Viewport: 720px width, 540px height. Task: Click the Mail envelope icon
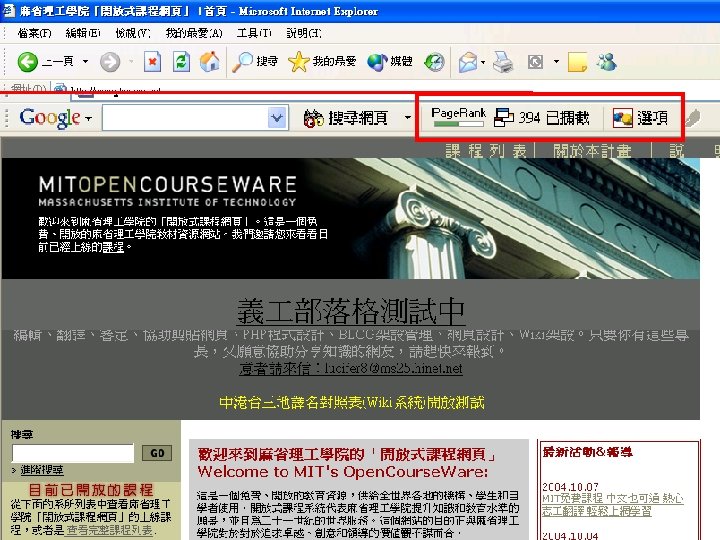click(468, 62)
